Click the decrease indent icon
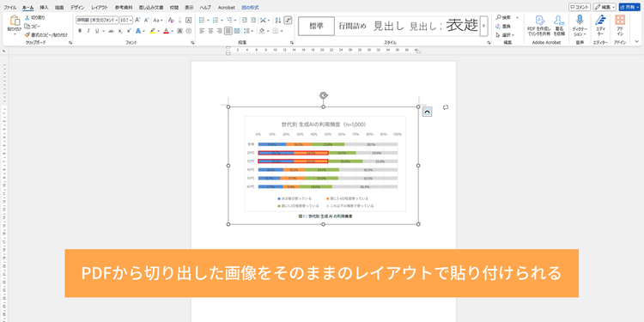 (x=245, y=20)
